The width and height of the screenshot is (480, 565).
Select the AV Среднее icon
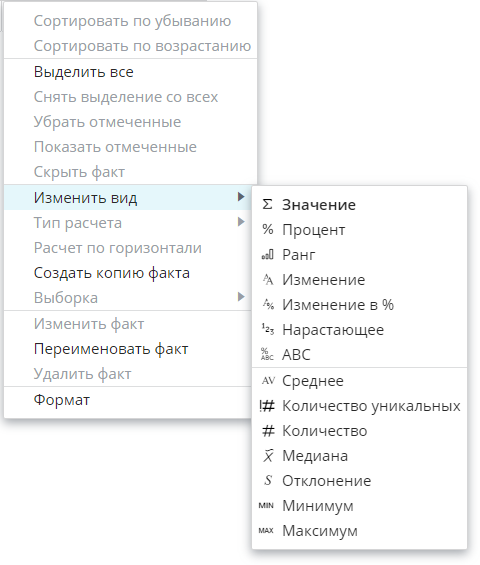268,381
